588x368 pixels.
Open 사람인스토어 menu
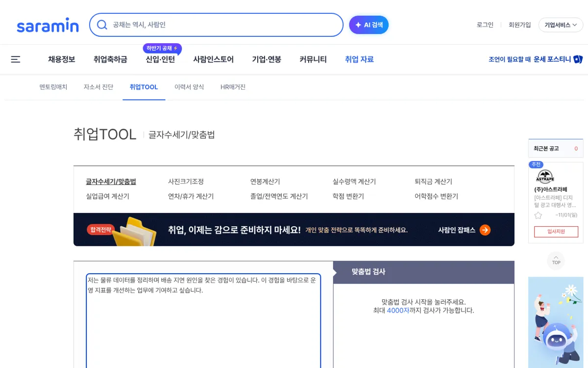213,59
